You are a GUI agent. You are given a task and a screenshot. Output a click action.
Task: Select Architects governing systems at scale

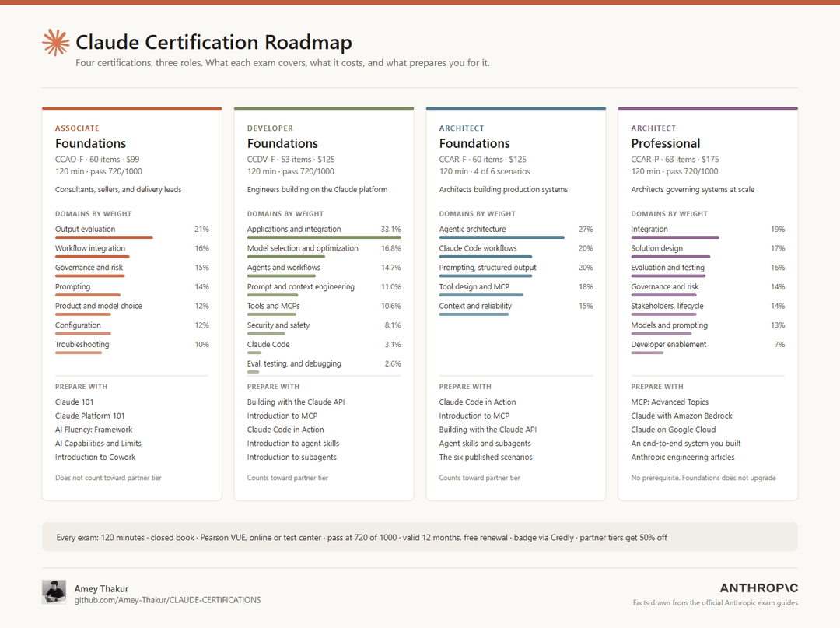coord(693,189)
